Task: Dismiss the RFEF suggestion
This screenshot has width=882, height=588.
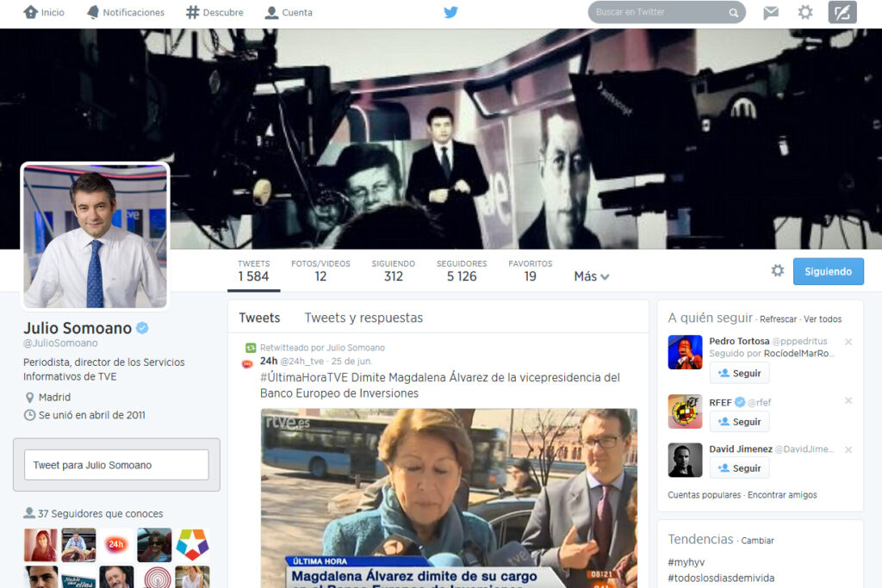Action: (848, 400)
